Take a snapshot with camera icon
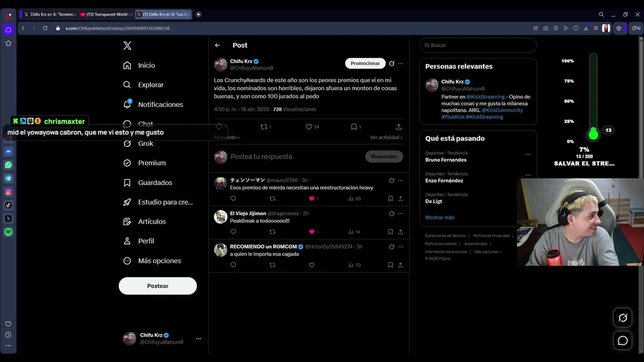The height and width of the screenshot is (362, 644). [546, 28]
